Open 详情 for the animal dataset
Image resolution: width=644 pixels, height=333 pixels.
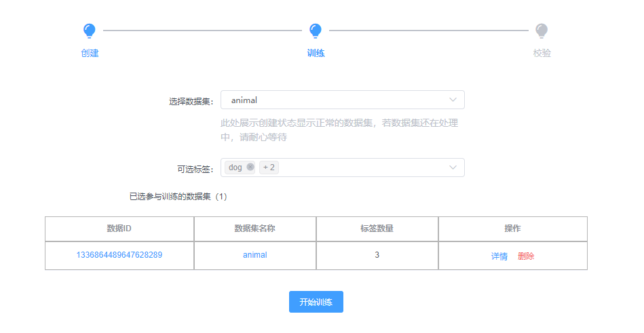[x=499, y=256]
